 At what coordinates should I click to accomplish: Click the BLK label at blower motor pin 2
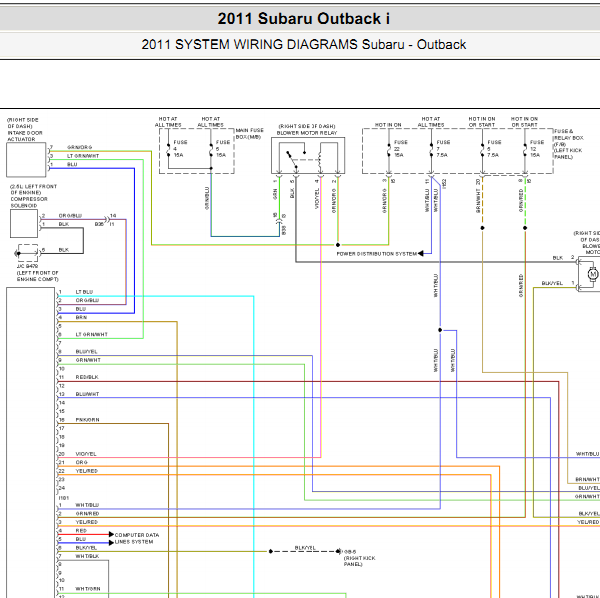click(x=558, y=258)
